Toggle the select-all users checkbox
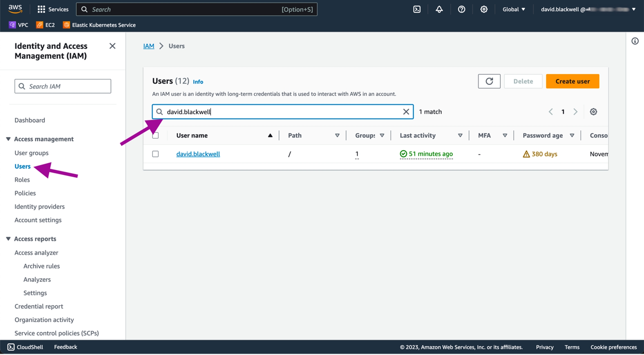The height and width of the screenshot is (355, 644). (x=156, y=136)
